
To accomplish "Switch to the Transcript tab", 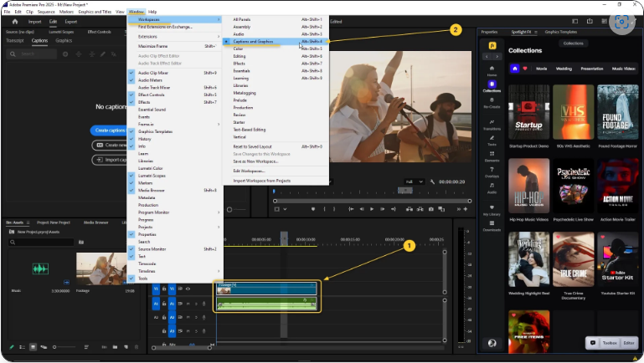I will tap(15, 41).
